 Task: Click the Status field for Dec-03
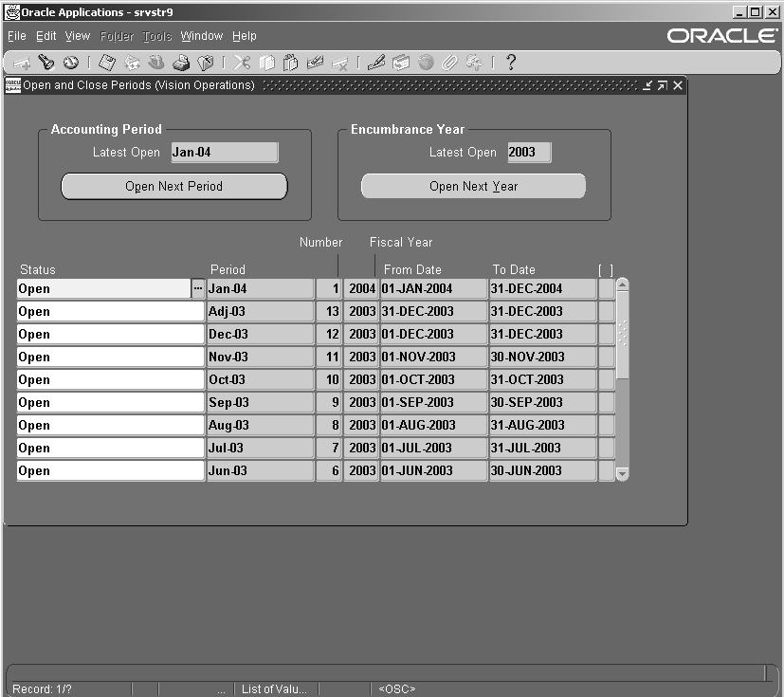[111, 334]
